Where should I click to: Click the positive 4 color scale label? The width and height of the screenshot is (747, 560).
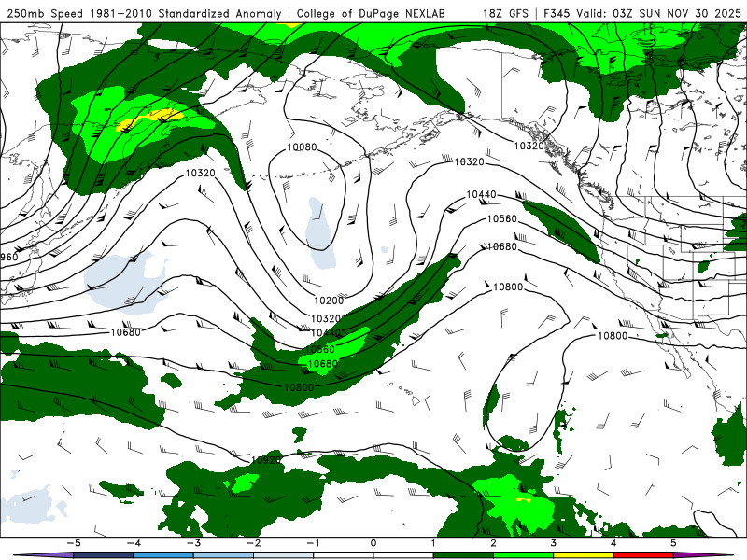pyautogui.click(x=613, y=543)
